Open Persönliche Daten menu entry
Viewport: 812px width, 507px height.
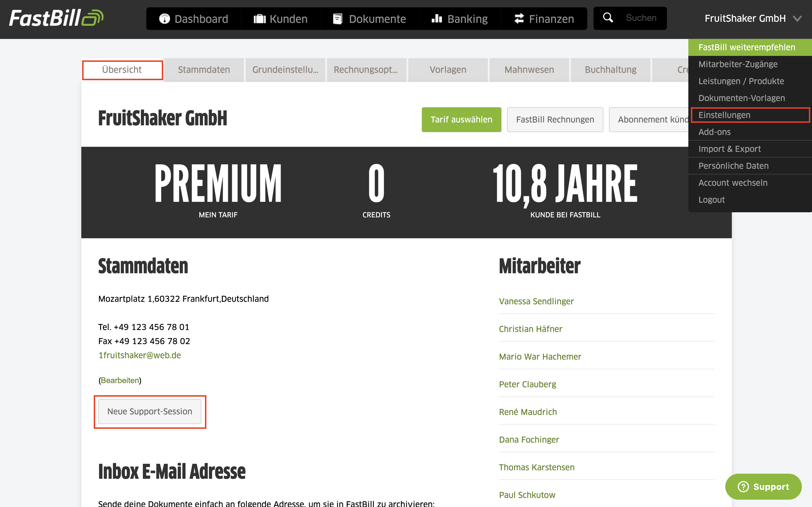[x=750, y=166]
